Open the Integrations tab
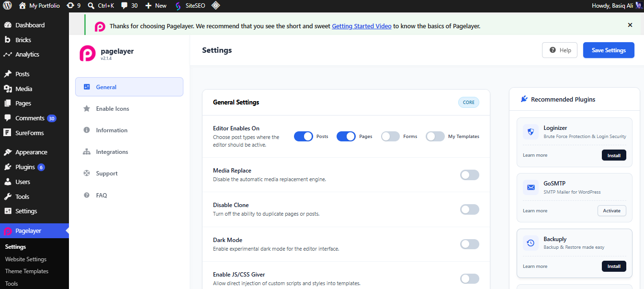Image resolution: width=644 pixels, height=289 pixels. [x=129, y=151]
